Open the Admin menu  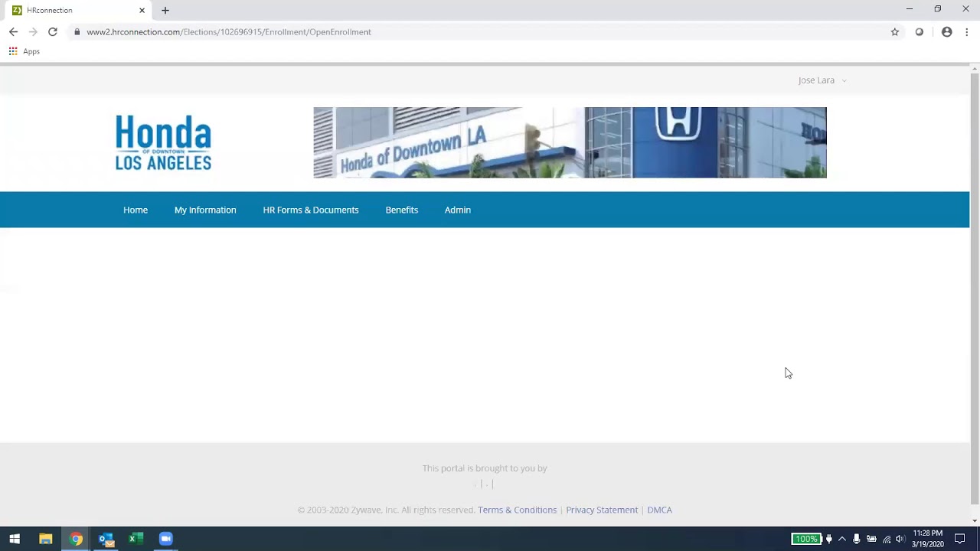click(x=458, y=210)
